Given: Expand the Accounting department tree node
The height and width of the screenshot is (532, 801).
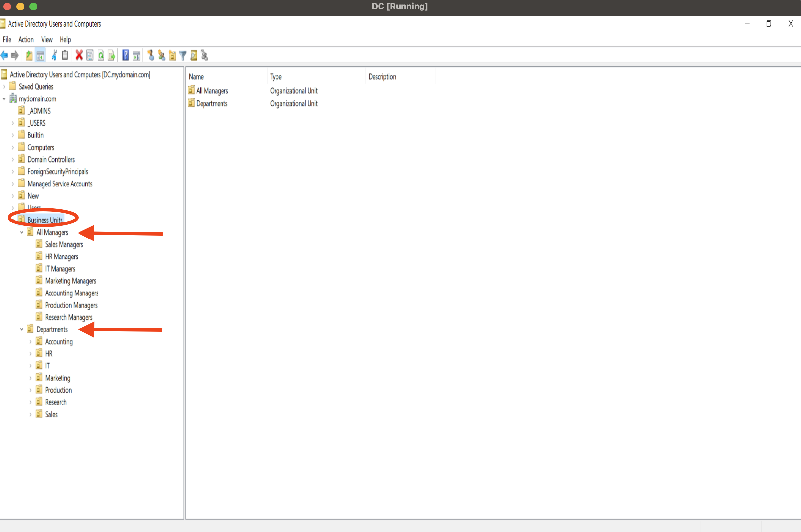Looking at the screenshot, I should (30, 341).
